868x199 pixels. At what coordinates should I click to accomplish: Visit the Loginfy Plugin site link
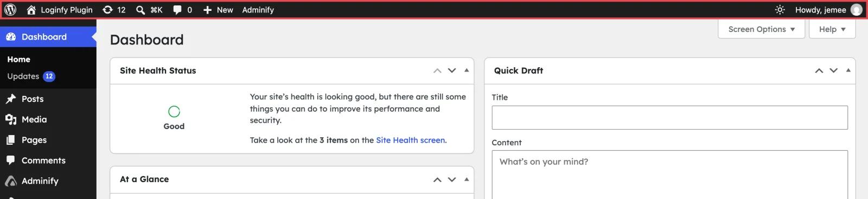click(x=67, y=10)
